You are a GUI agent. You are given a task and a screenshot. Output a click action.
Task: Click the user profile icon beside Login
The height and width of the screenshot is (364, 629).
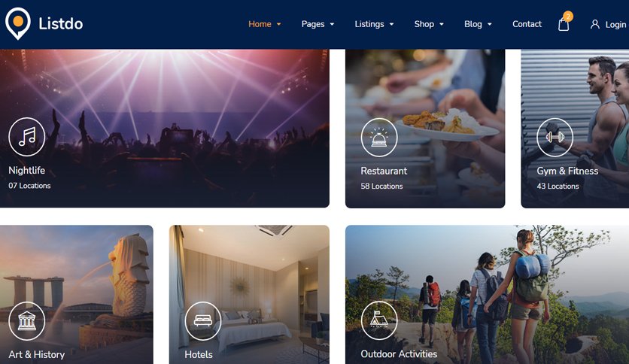pyautogui.click(x=595, y=25)
